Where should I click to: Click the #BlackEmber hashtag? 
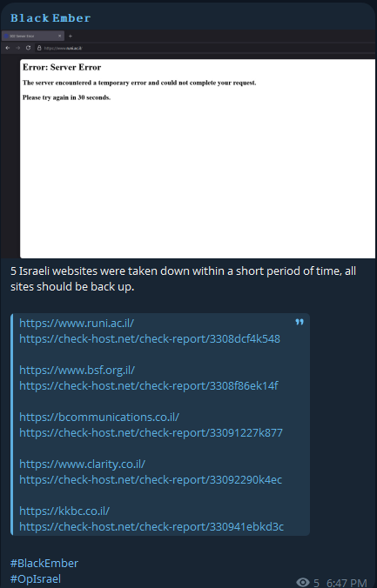point(44,563)
